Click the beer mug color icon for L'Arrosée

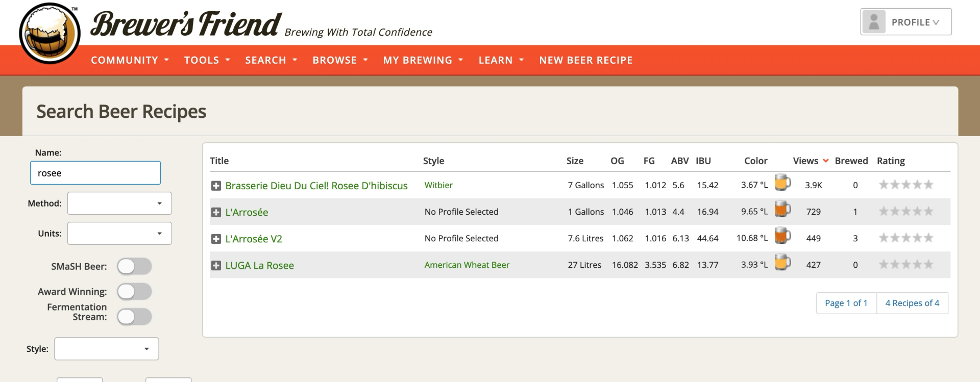click(x=782, y=209)
